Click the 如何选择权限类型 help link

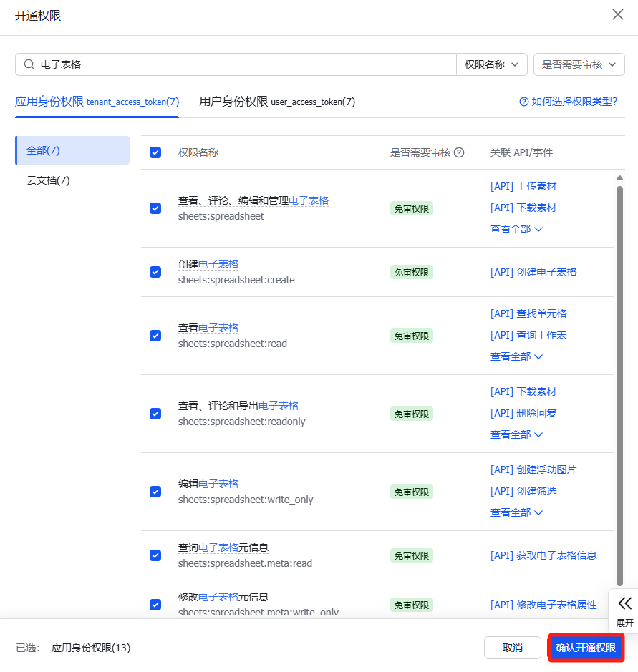[568, 102]
